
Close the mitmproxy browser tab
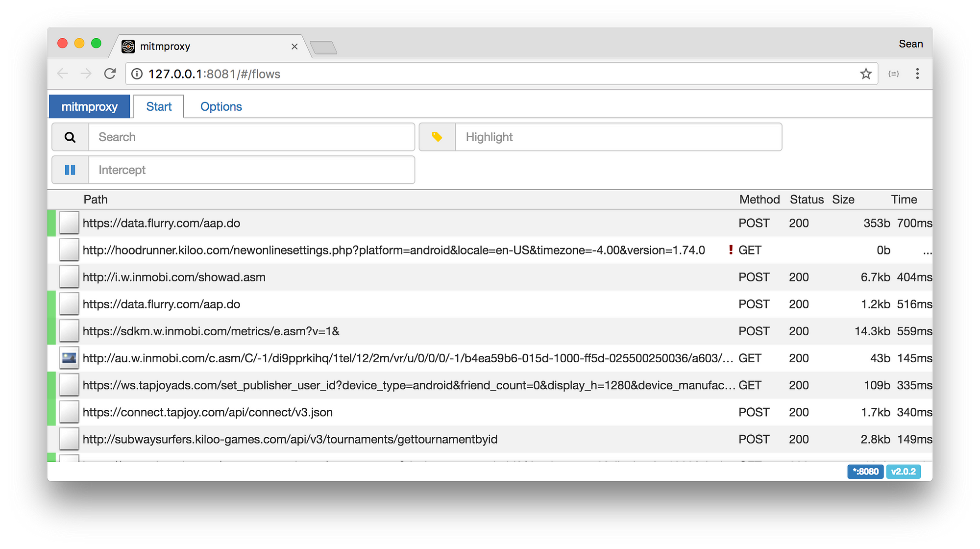click(x=294, y=47)
